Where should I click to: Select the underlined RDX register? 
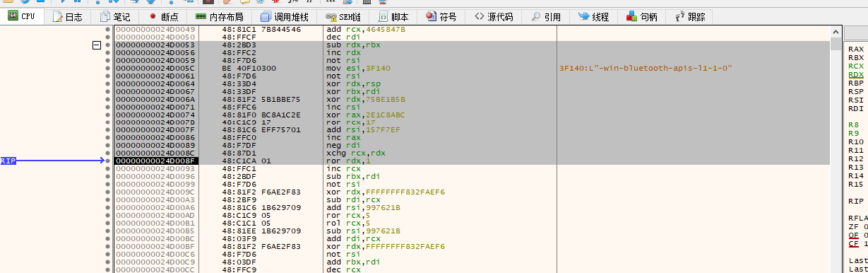point(855,74)
